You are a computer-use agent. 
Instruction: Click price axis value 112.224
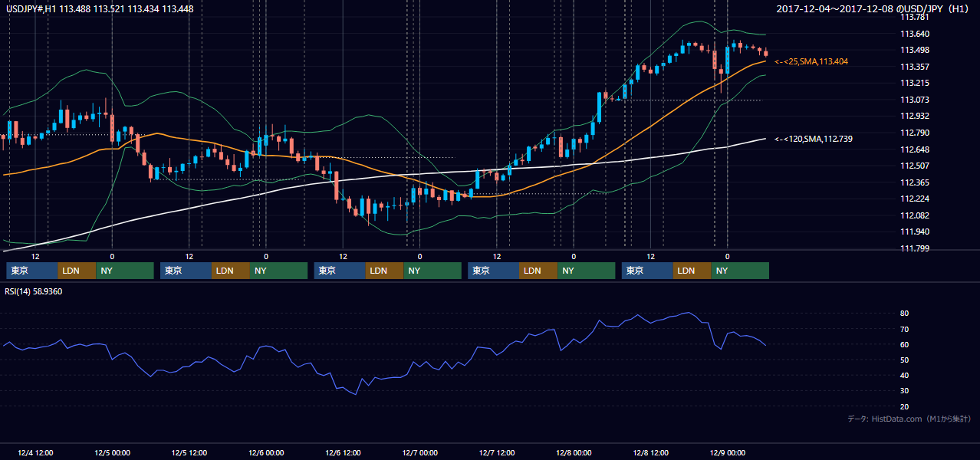click(914, 199)
